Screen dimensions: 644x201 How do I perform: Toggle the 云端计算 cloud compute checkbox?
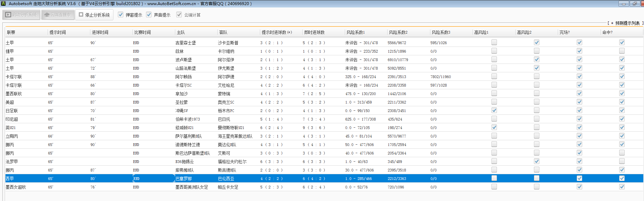tap(179, 15)
